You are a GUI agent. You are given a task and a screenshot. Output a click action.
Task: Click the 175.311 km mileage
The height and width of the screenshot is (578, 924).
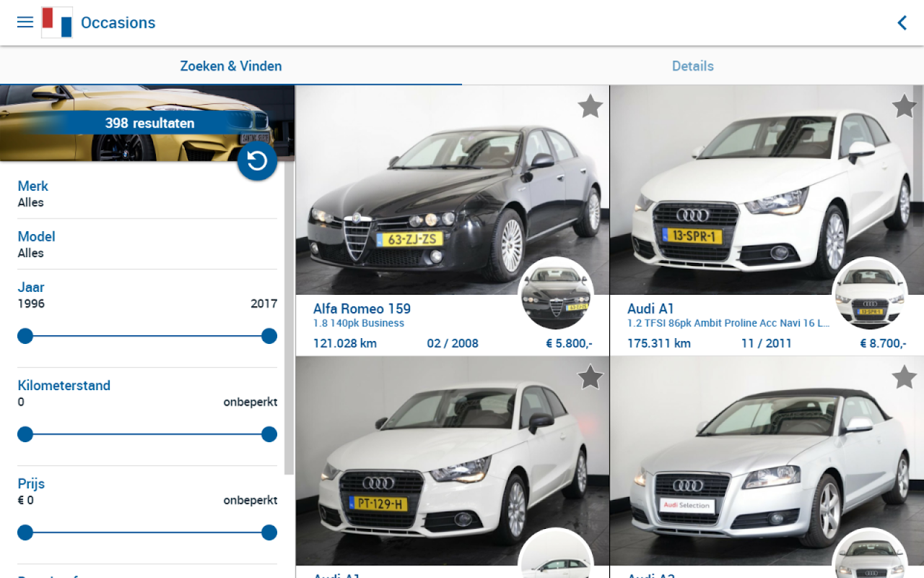[x=659, y=343]
